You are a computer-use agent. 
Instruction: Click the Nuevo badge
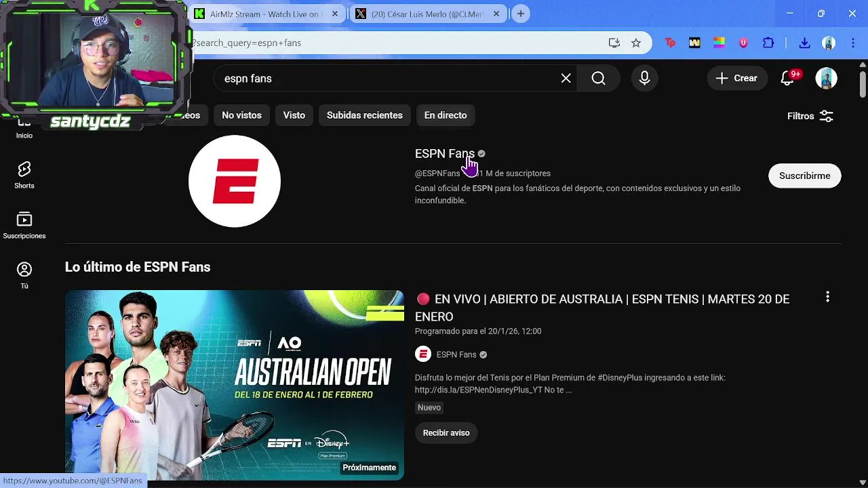429,407
